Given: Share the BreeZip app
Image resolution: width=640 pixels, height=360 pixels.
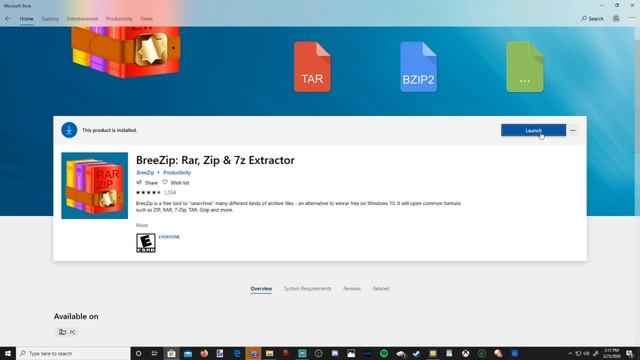Looking at the screenshot, I should [x=147, y=182].
